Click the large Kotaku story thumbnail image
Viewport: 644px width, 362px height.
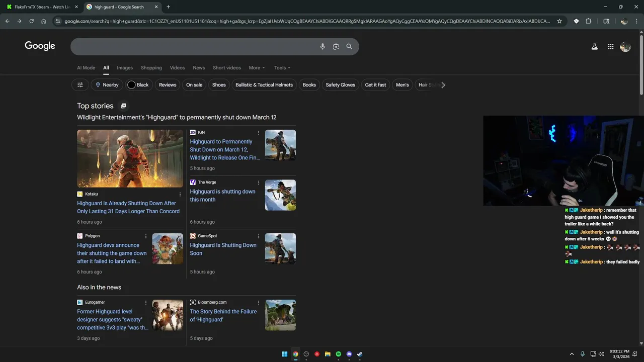click(x=130, y=158)
